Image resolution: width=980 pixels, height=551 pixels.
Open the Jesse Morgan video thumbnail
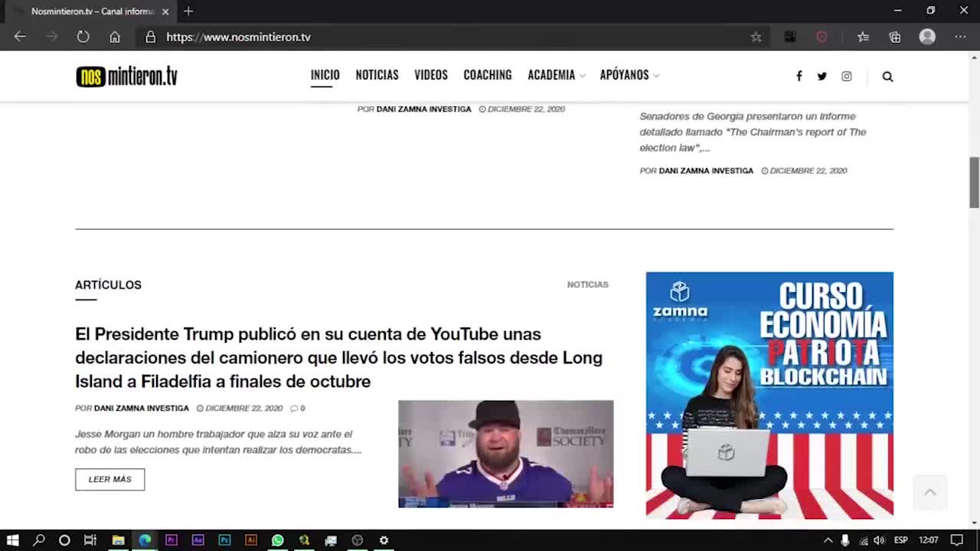[505, 454]
